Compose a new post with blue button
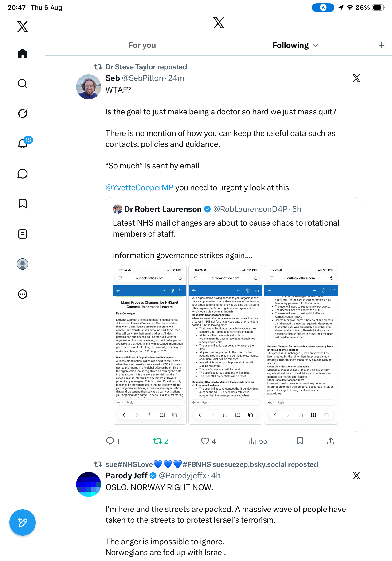Image resolution: width=392 pixels, height=561 pixels. point(23,522)
